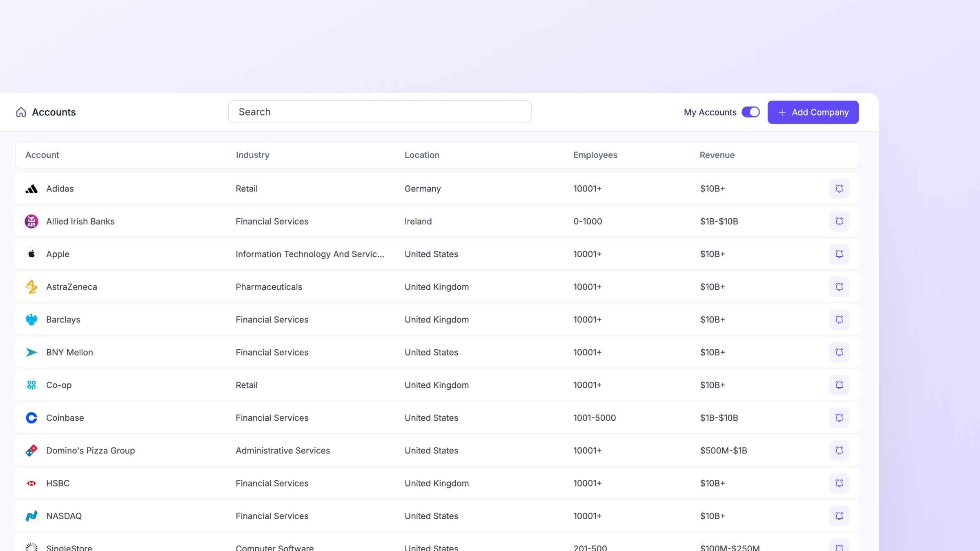Toggle the notification bell for Adidas
Image resolution: width=980 pixels, height=551 pixels.
839,189
